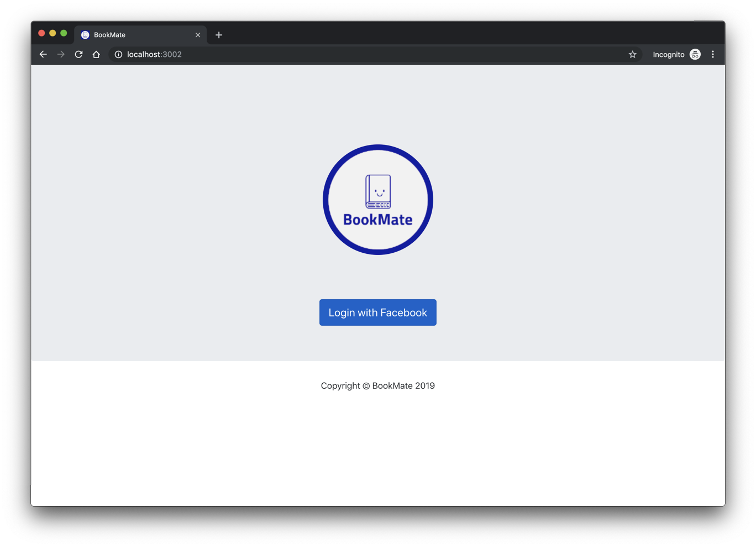This screenshot has height=547, width=756.
Task: Close the BookMate tab
Action: [x=198, y=35]
